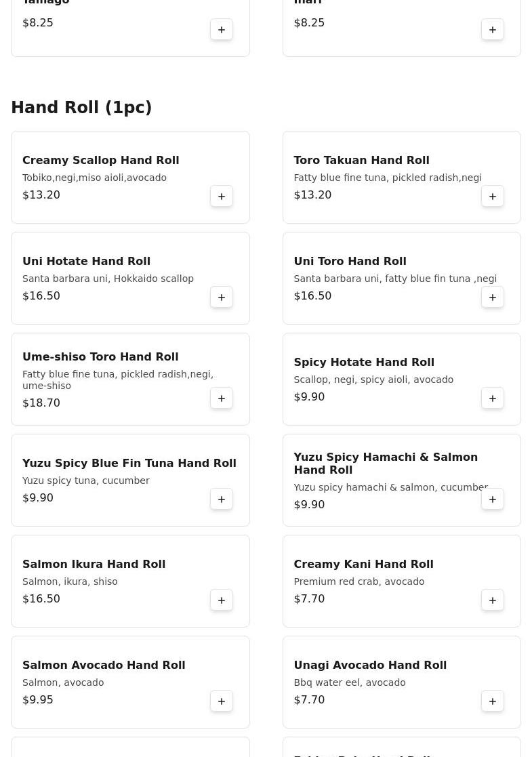Viewport: 532px width, 757px height.
Task: Select Spicy Hotate Hand Roll name
Action: click(364, 363)
